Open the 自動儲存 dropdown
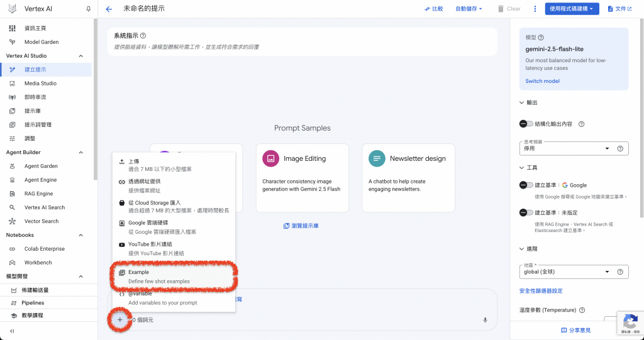 tap(469, 9)
